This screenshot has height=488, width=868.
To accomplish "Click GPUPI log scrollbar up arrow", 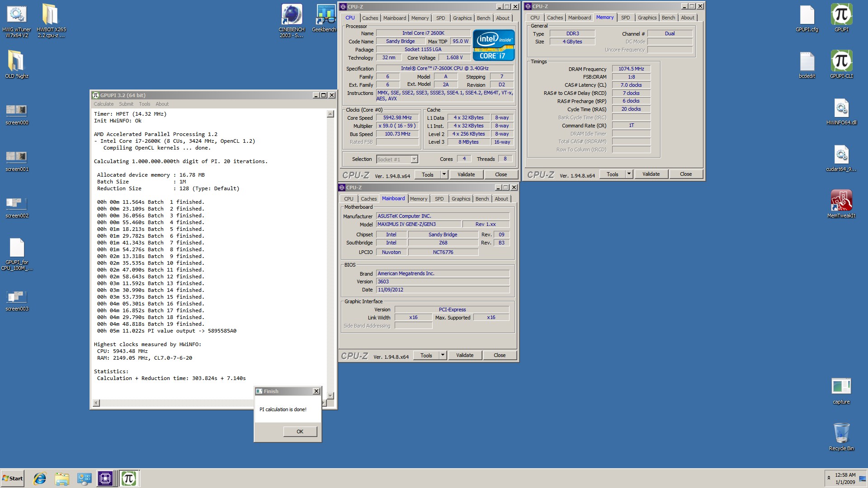I will point(330,114).
